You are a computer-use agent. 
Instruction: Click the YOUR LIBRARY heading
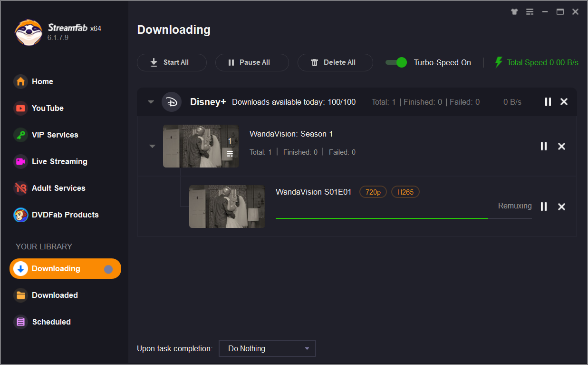[44, 247]
